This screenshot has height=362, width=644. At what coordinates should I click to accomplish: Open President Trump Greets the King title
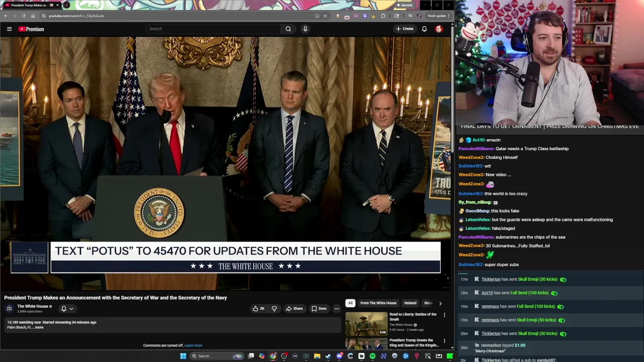415,342
